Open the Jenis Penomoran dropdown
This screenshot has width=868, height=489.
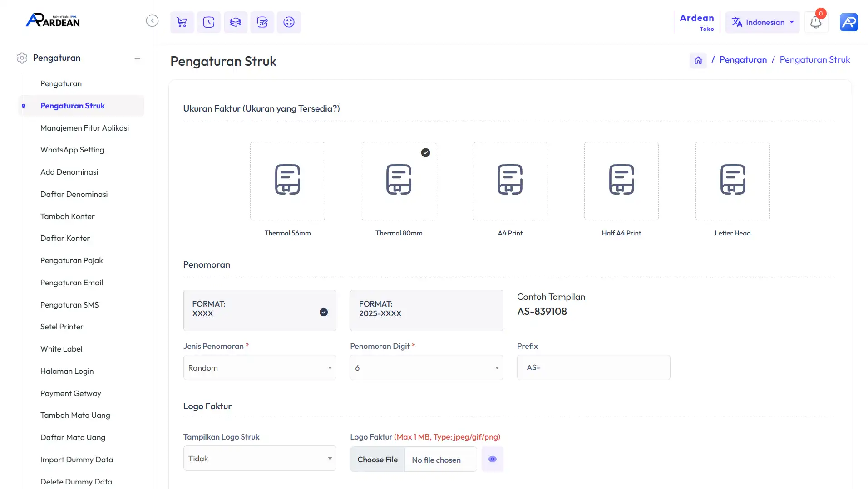point(260,367)
